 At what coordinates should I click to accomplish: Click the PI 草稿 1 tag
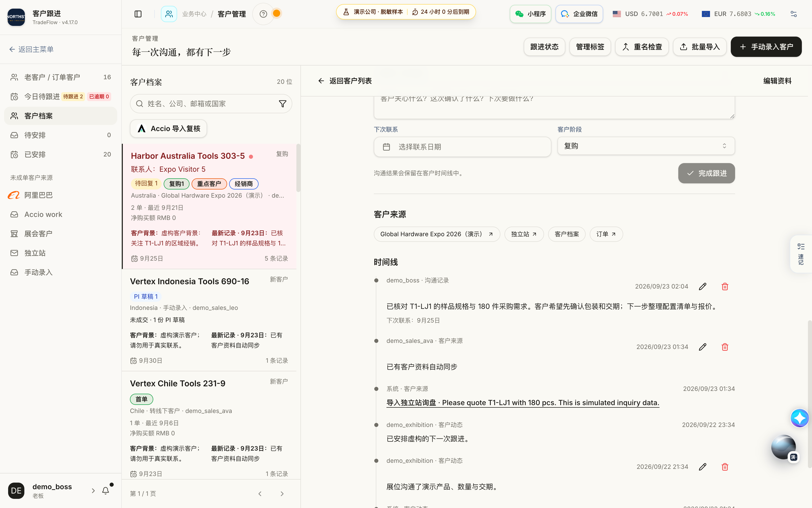click(x=146, y=296)
